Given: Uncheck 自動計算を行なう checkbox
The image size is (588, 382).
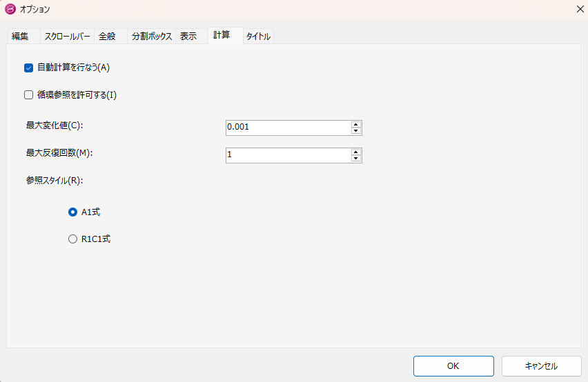Looking at the screenshot, I should (28, 68).
